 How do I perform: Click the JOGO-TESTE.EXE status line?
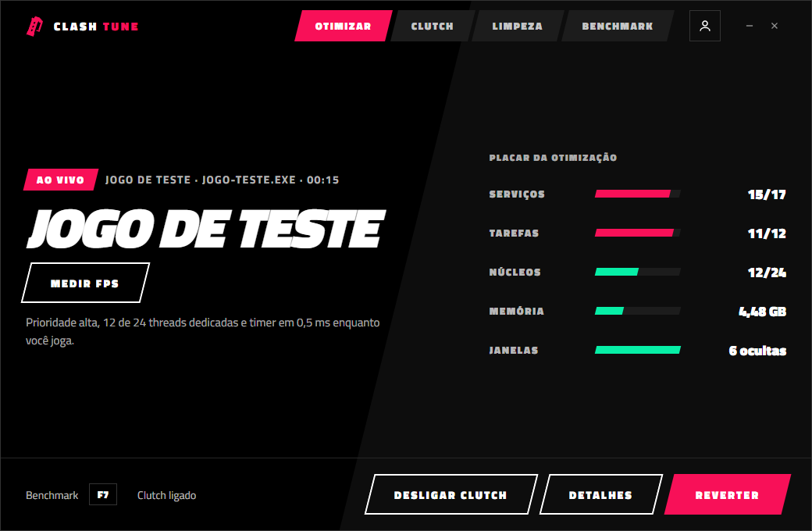coord(223,180)
